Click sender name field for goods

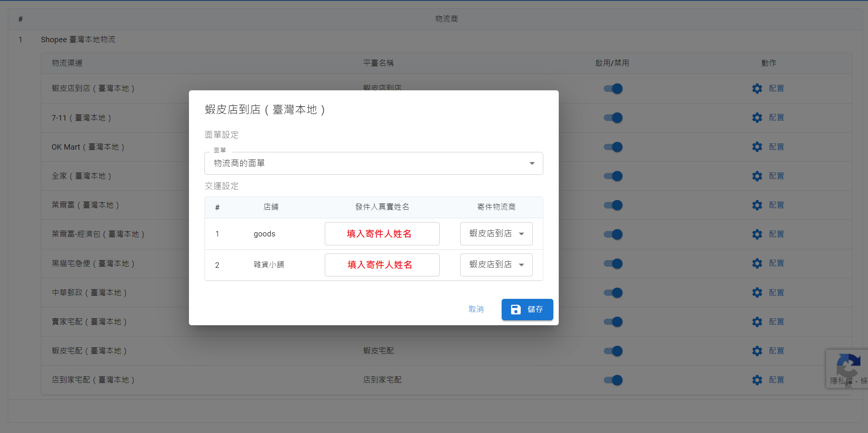(x=382, y=234)
